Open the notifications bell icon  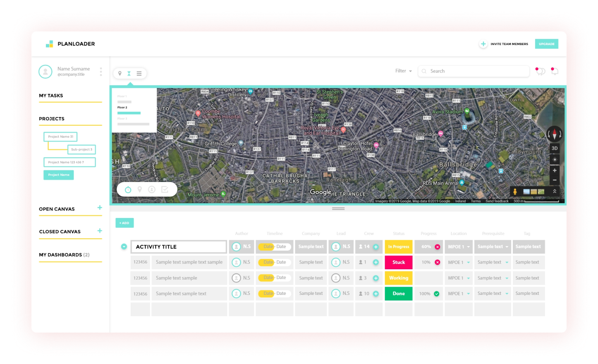click(x=555, y=71)
